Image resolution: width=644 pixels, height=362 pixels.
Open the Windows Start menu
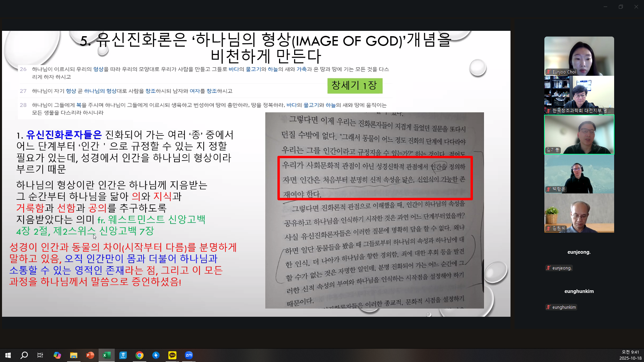pos(8,355)
